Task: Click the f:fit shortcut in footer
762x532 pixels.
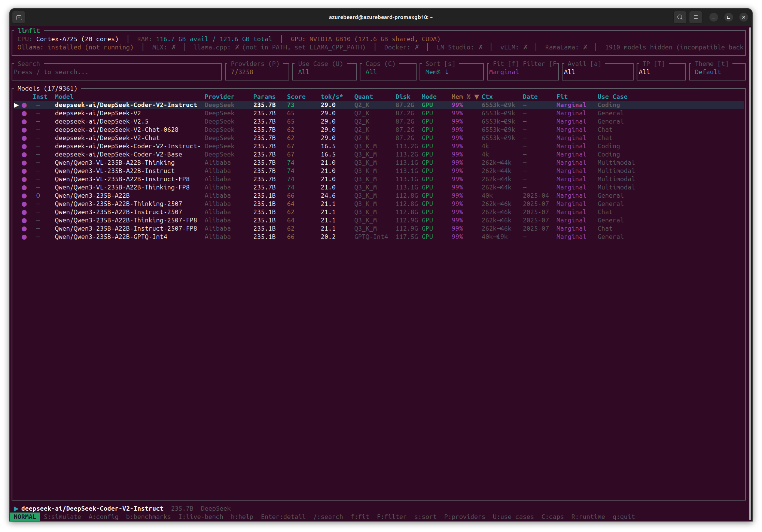Action: 360,517
